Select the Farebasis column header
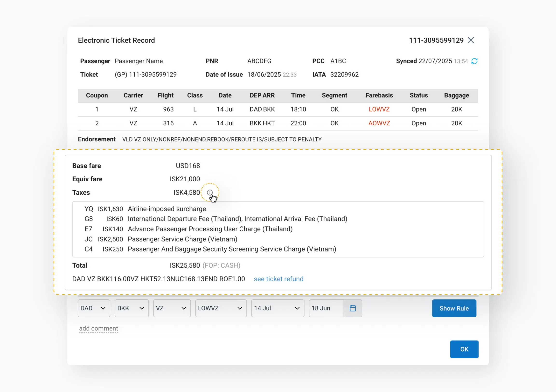 click(379, 95)
